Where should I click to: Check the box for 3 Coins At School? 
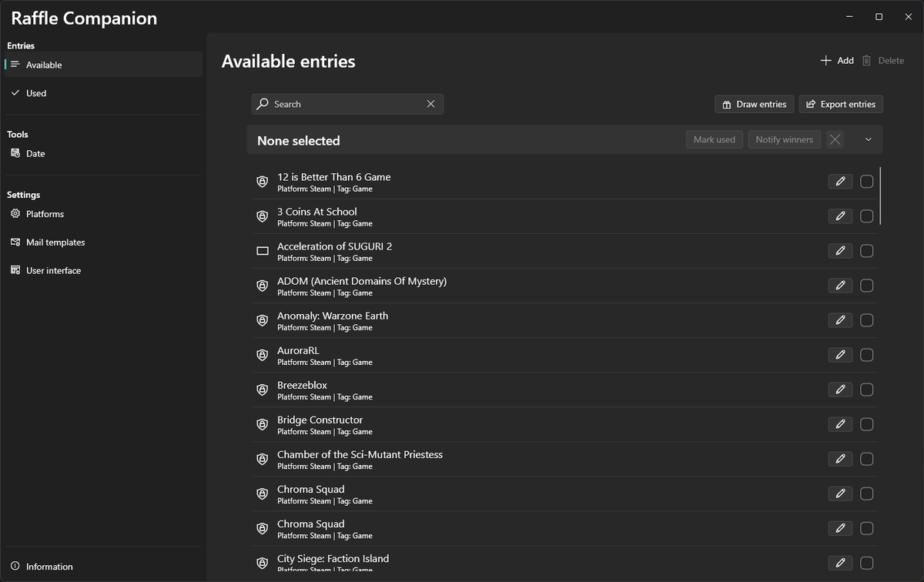[x=866, y=216]
